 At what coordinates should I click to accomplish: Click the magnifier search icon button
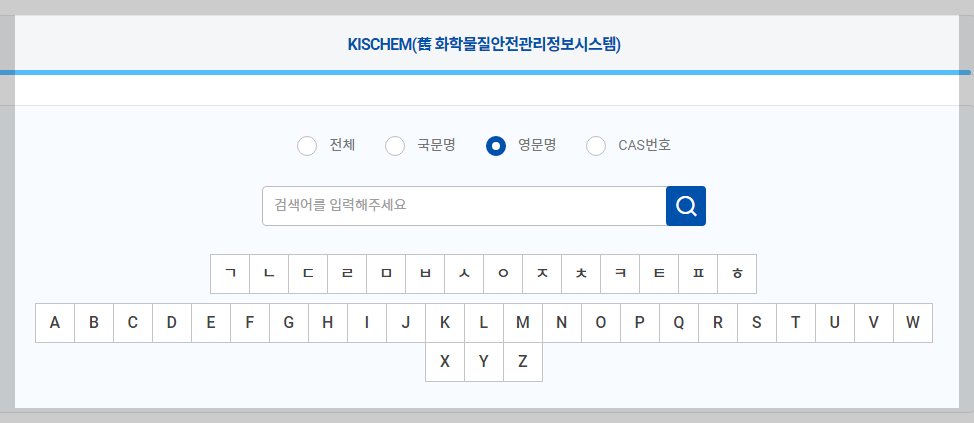(686, 206)
